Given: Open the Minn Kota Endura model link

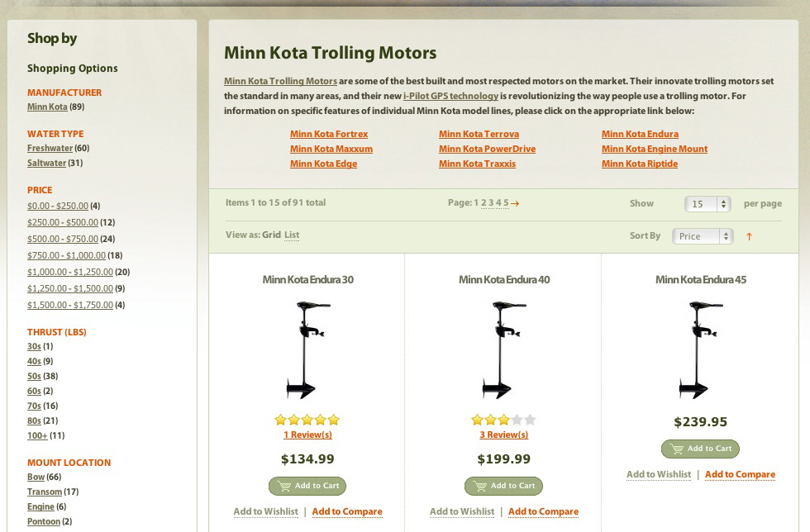Looking at the screenshot, I should [640, 134].
